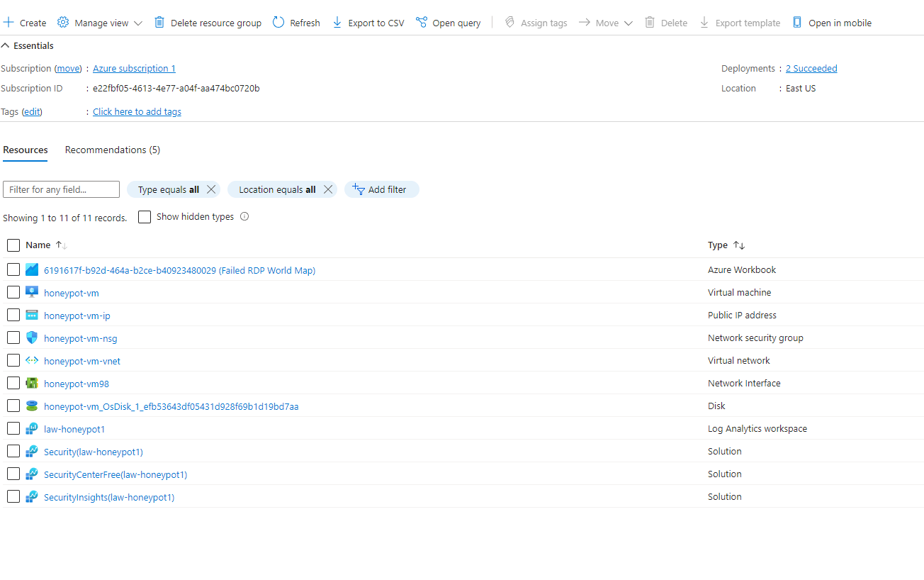
Task: Remove the Type equals all filter
Action: 211,189
